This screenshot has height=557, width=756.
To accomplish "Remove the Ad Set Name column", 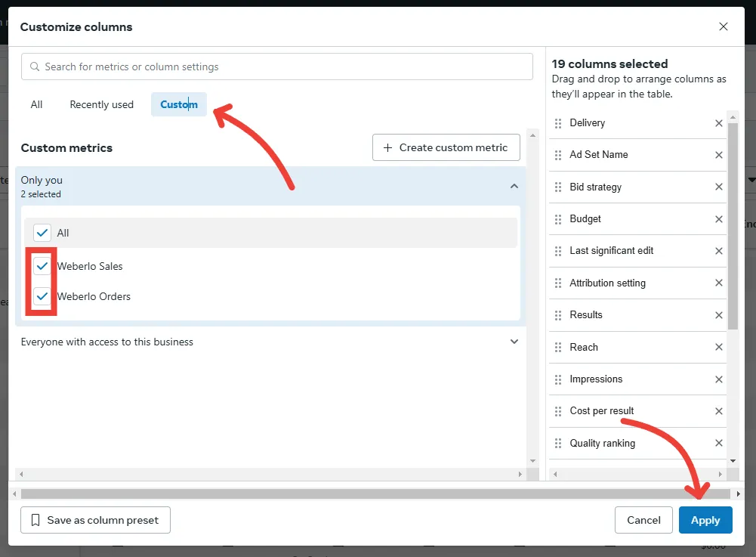I will [x=718, y=155].
